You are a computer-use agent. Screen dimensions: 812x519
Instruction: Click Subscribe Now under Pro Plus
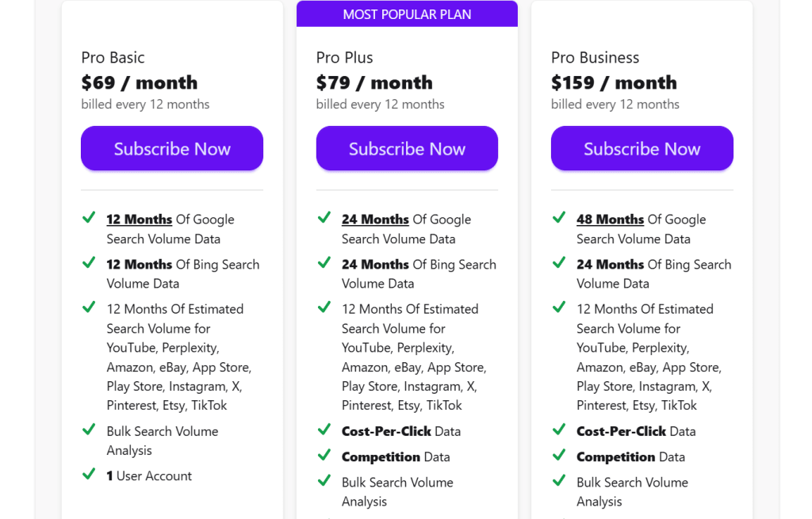[407, 148]
